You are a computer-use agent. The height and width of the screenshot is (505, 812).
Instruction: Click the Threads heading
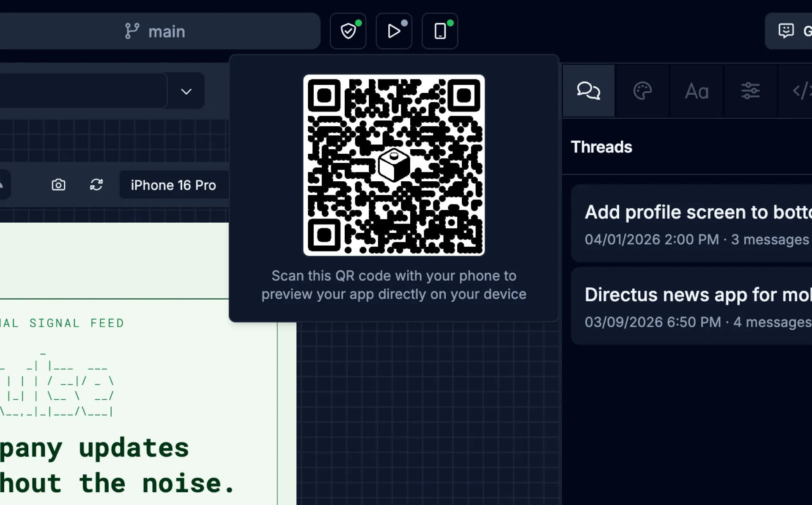tap(601, 147)
